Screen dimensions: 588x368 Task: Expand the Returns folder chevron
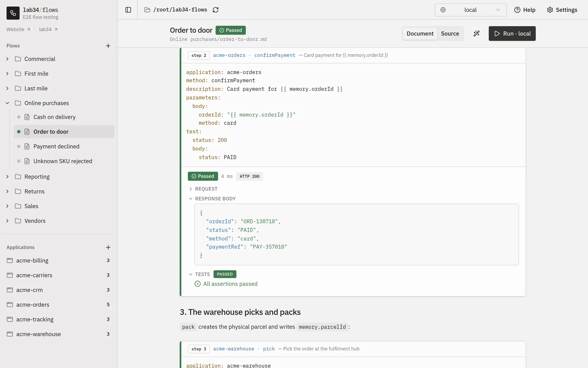(7, 191)
